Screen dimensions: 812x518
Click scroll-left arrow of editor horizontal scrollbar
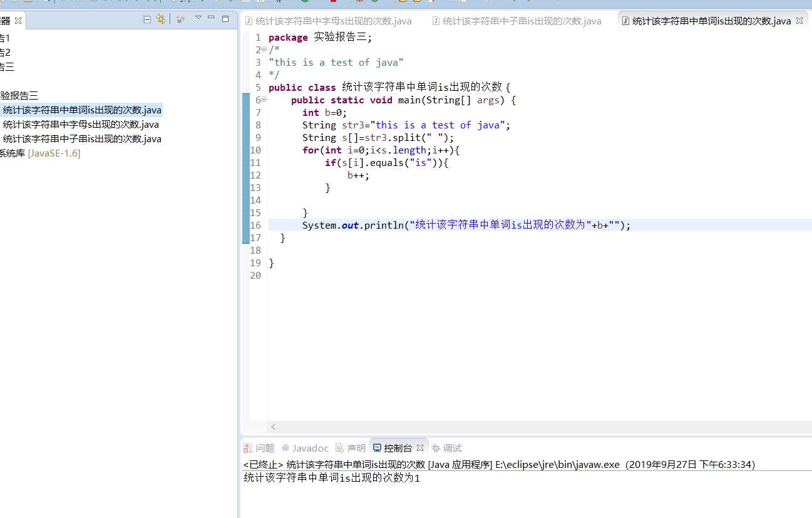point(273,427)
